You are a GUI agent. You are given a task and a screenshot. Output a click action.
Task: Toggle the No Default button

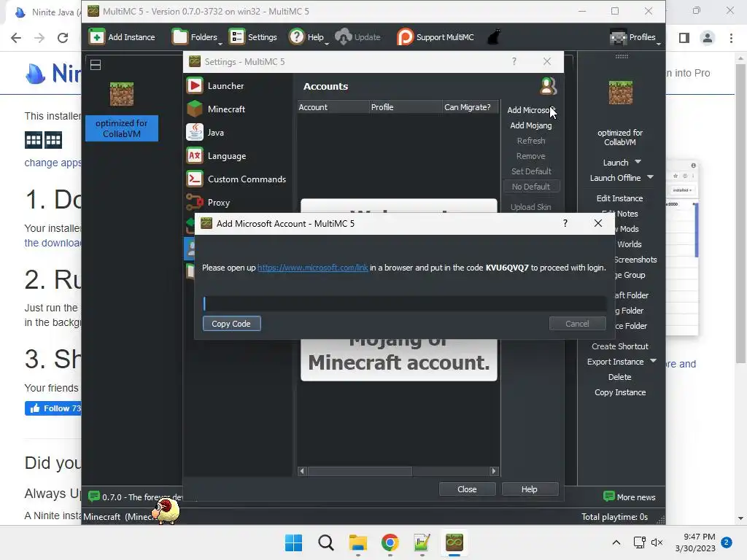pyautogui.click(x=531, y=187)
